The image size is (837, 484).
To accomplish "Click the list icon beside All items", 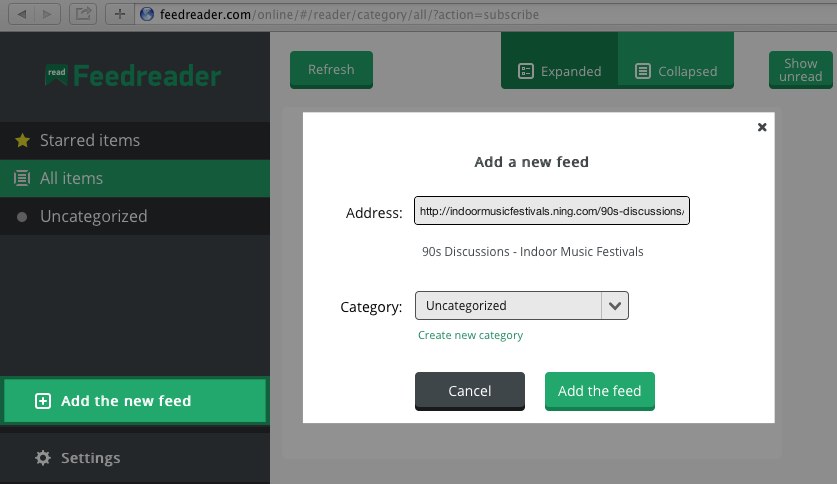I will point(22,178).
